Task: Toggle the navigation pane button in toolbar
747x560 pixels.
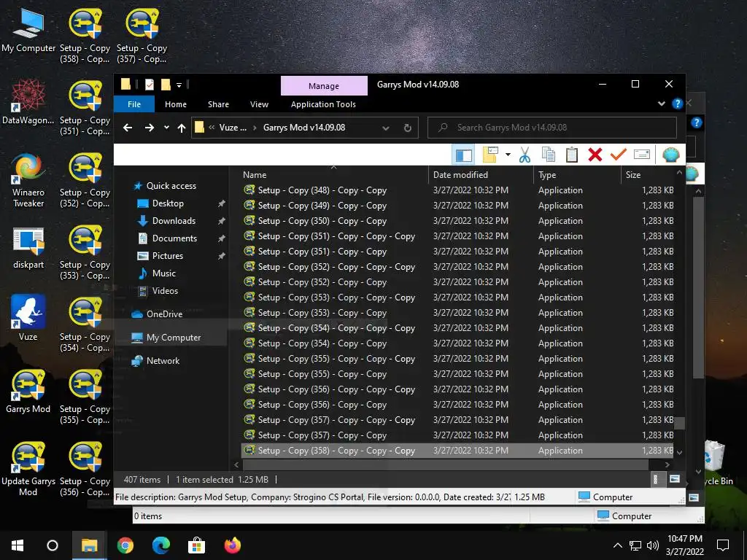Action: 463,155
